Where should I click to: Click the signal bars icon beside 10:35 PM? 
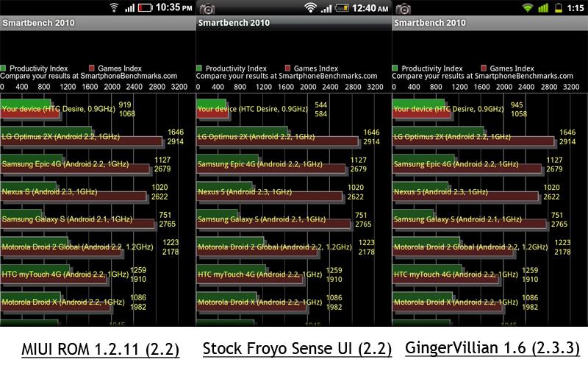130,8
